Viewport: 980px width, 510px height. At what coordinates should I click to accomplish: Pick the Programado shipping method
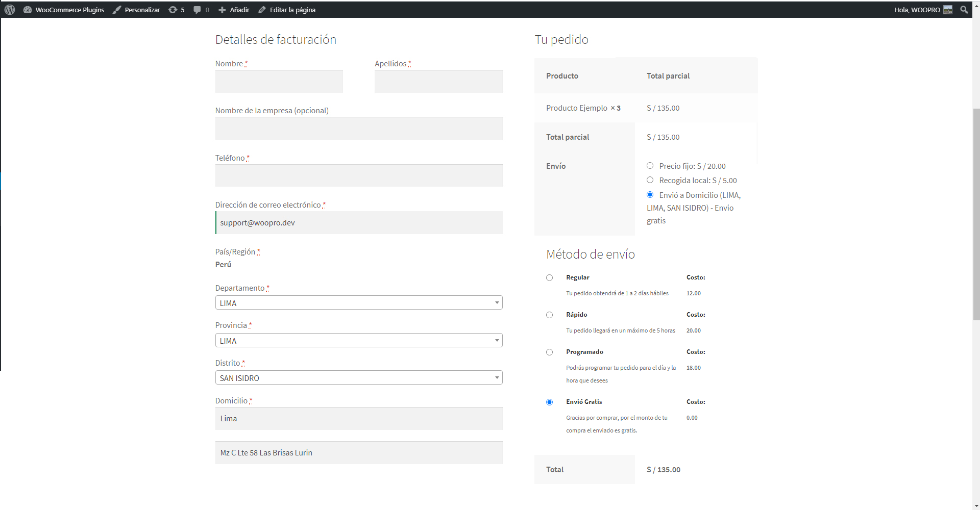pos(549,352)
